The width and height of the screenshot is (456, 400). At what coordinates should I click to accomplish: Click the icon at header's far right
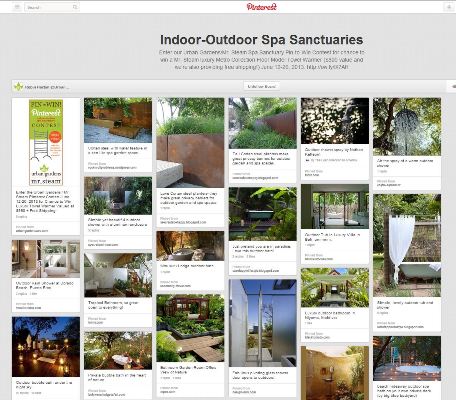click(448, 7)
